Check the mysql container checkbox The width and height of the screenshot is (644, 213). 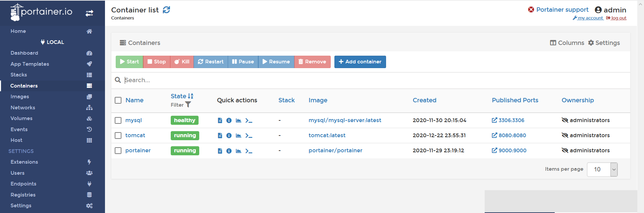pyautogui.click(x=118, y=120)
